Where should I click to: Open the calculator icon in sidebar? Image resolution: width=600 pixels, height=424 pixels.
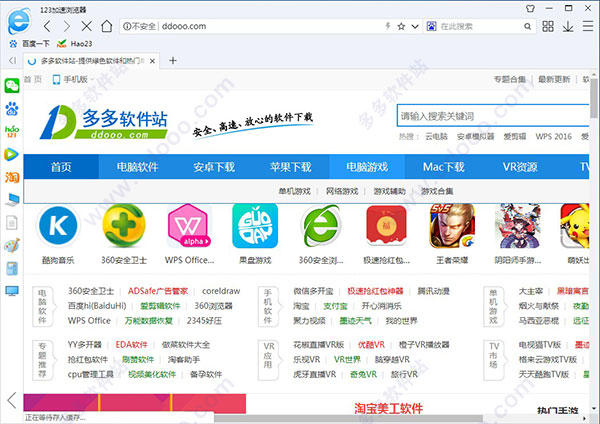(x=12, y=268)
